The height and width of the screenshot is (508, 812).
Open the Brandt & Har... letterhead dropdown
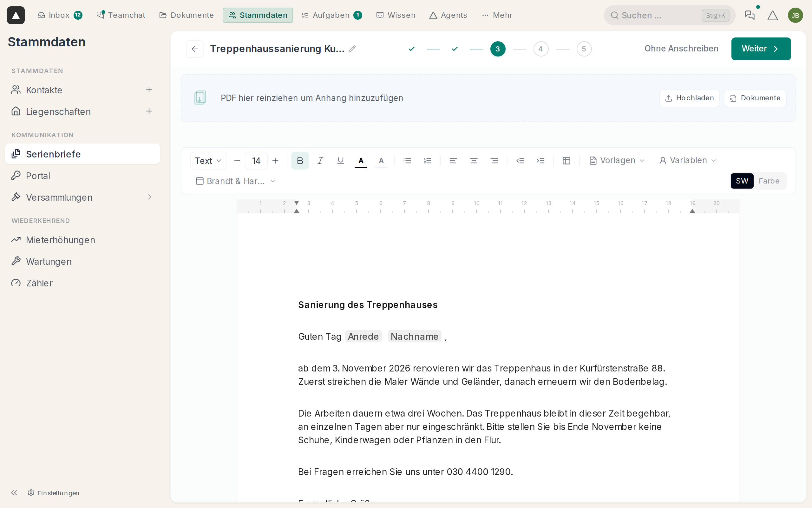click(x=236, y=181)
